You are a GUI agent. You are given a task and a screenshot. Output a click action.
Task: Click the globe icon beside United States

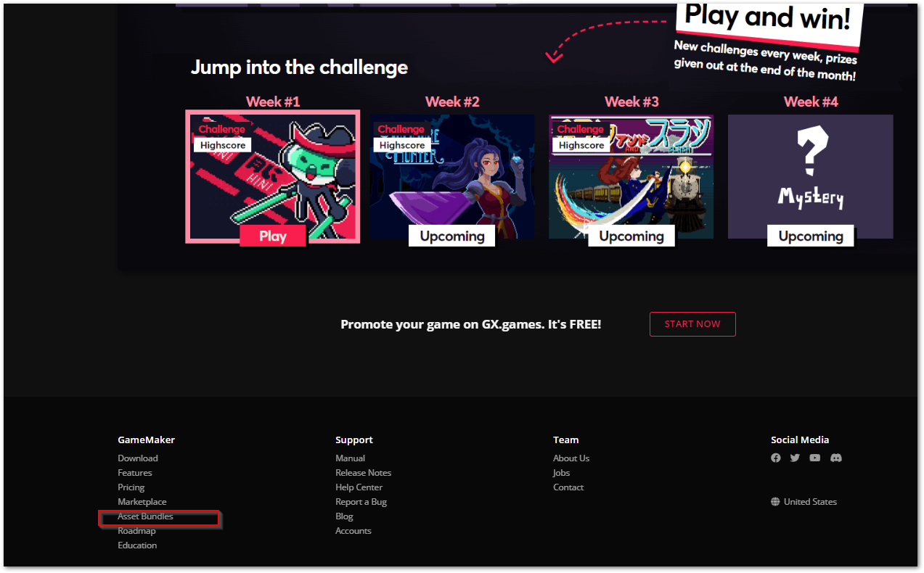coord(775,502)
